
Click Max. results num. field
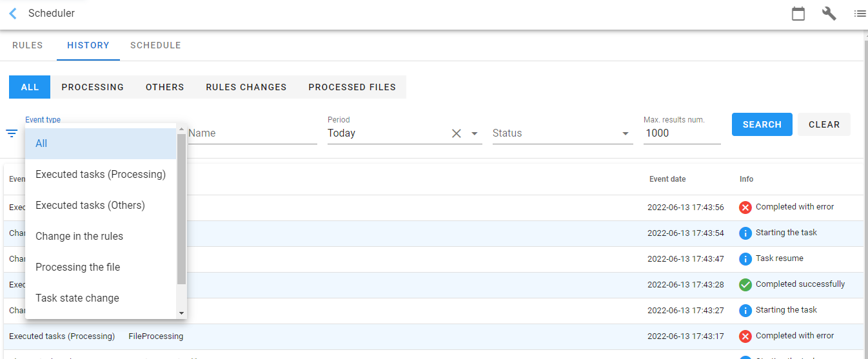[x=682, y=133]
